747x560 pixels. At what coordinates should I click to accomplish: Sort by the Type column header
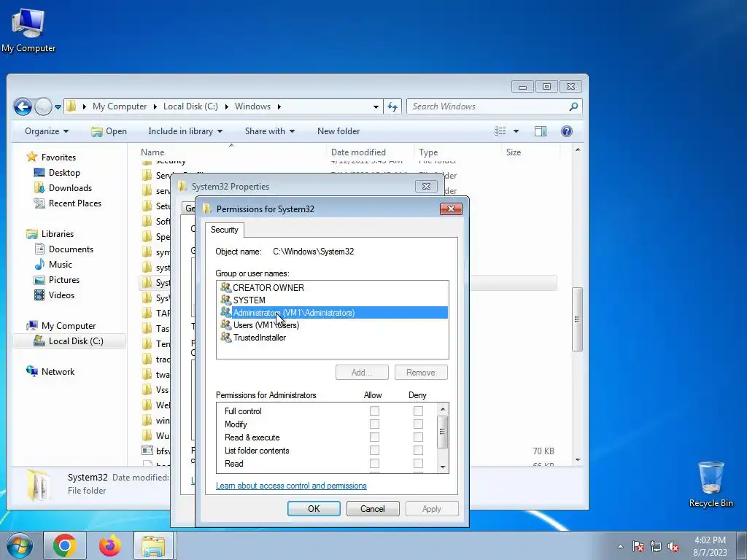tap(457, 152)
